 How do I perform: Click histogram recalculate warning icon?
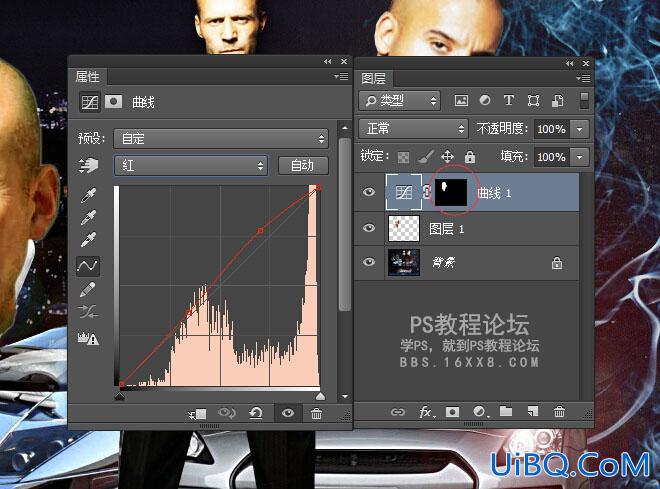click(x=88, y=338)
